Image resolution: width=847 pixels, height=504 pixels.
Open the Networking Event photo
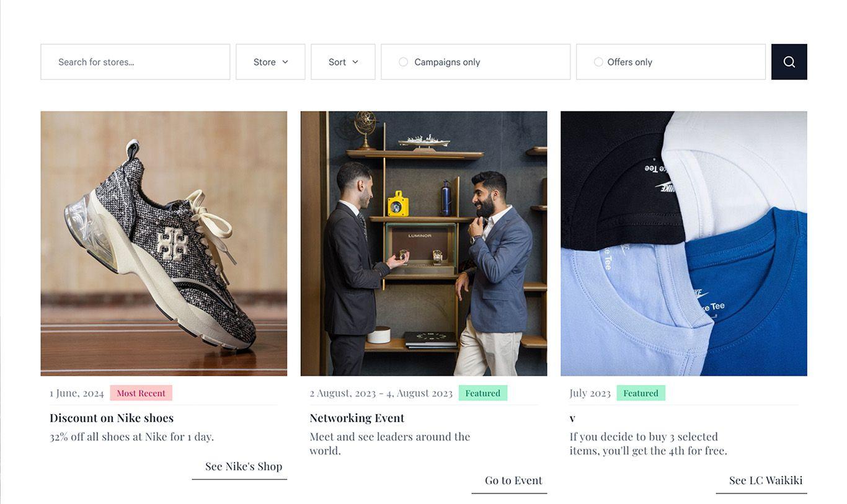pos(423,243)
